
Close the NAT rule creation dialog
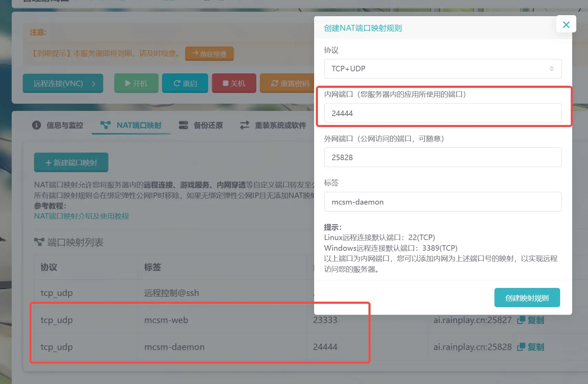[566, 24]
